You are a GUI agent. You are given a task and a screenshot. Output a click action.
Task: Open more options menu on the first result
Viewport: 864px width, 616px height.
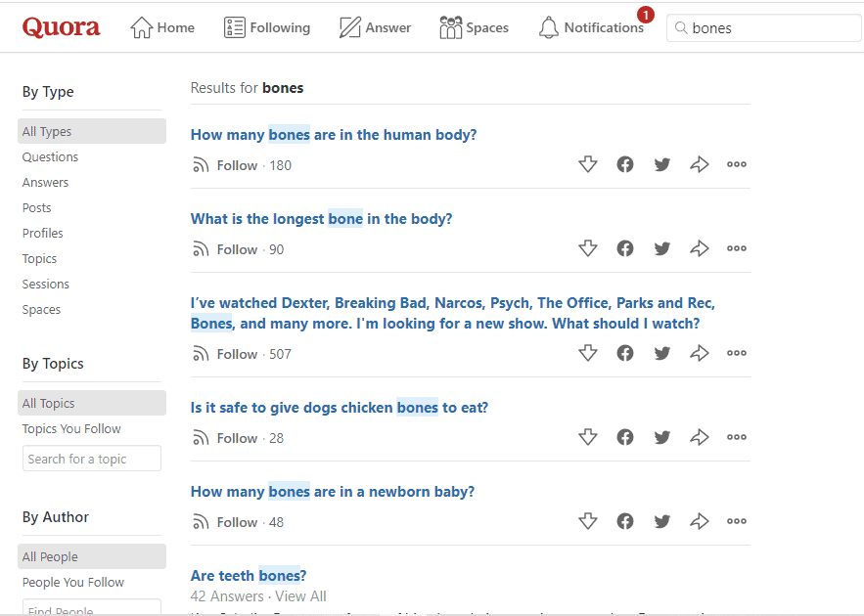737,164
